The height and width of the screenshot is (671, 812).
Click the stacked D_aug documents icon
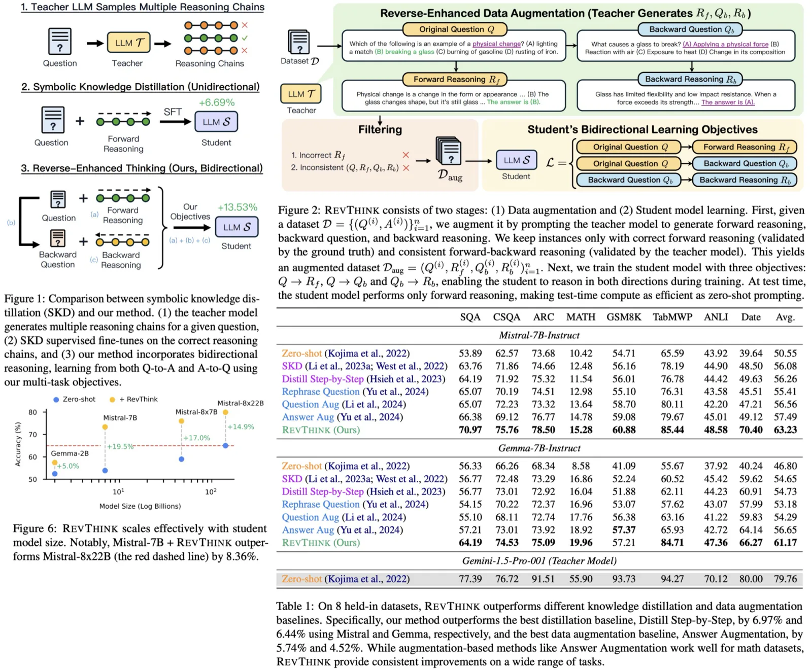click(x=449, y=151)
